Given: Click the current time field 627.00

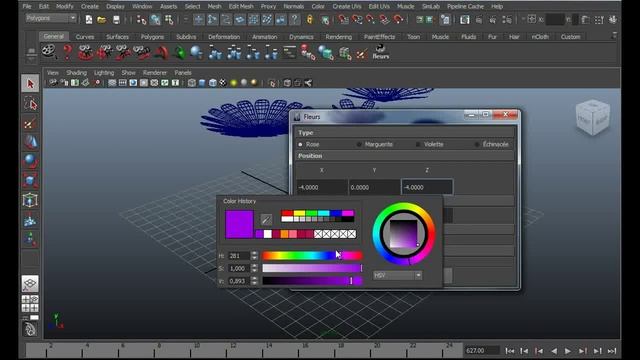Looking at the screenshot, I should [x=482, y=351].
